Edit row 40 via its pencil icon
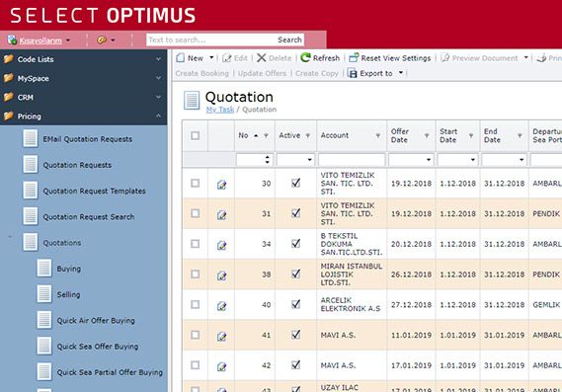Image resolution: width=562 pixels, height=392 pixels. [x=222, y=306]
